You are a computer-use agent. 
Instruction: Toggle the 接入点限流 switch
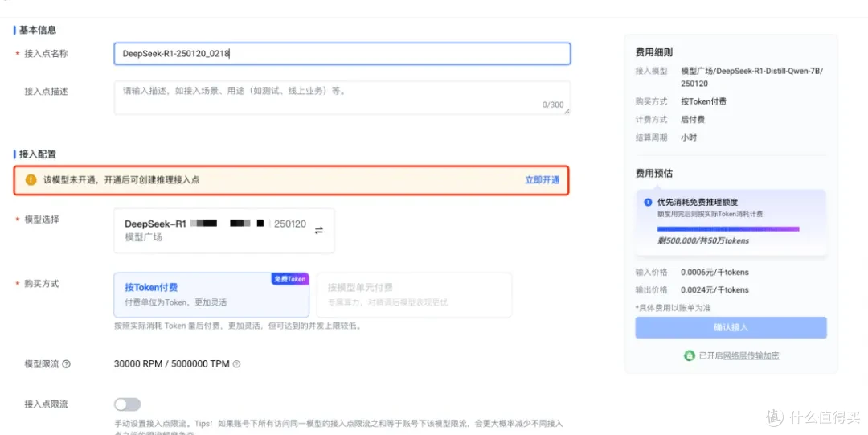tap(127, 404)
